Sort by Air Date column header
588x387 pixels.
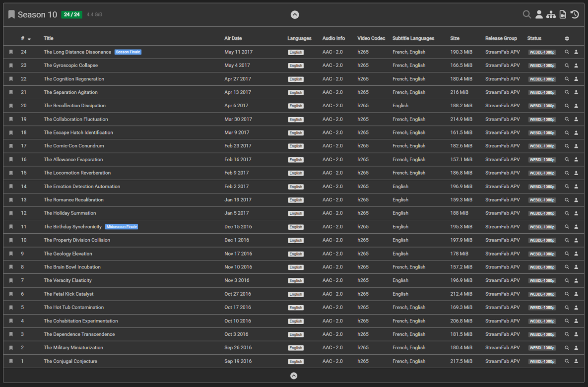[233, 39]
